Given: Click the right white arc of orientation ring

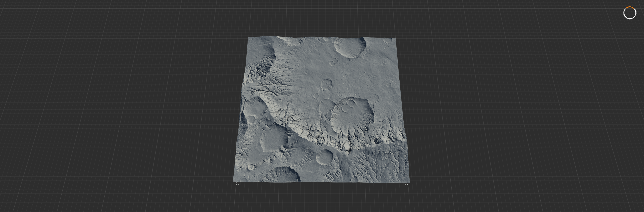Looking at the screenshot, I should [x=636, y=13].
